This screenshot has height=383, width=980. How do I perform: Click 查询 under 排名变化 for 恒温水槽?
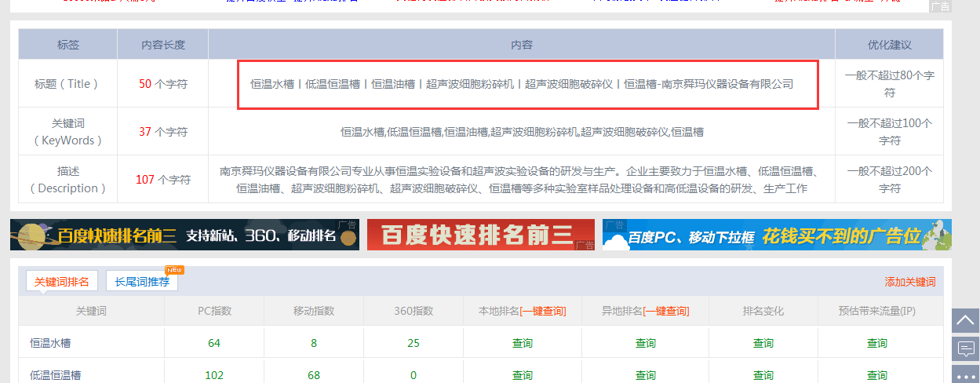coord(763,344)
